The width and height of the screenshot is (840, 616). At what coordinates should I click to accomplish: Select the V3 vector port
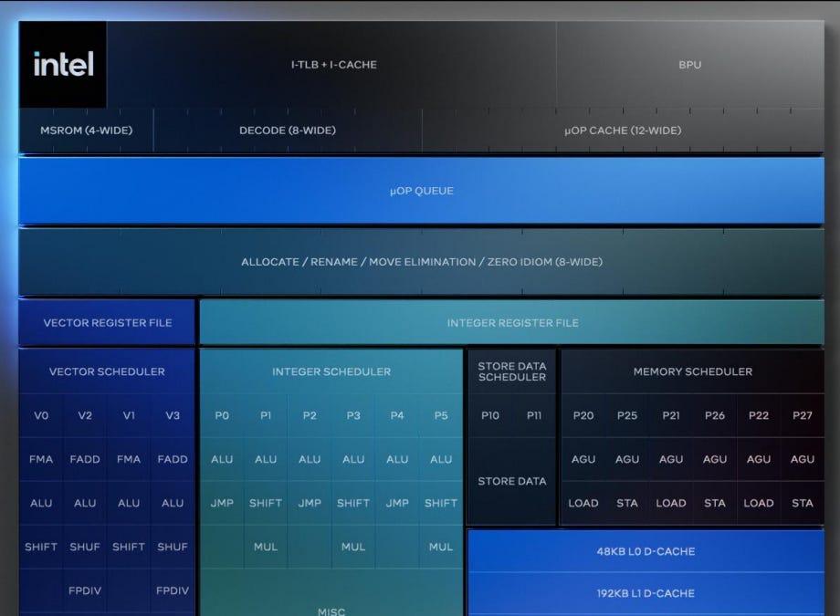click(x=173, y=415)
